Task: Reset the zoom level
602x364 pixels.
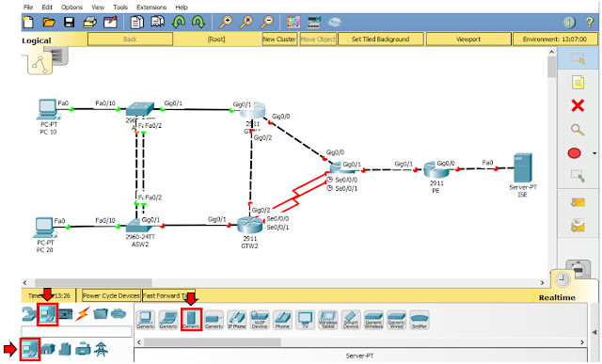Action: [x=246, y=23]
